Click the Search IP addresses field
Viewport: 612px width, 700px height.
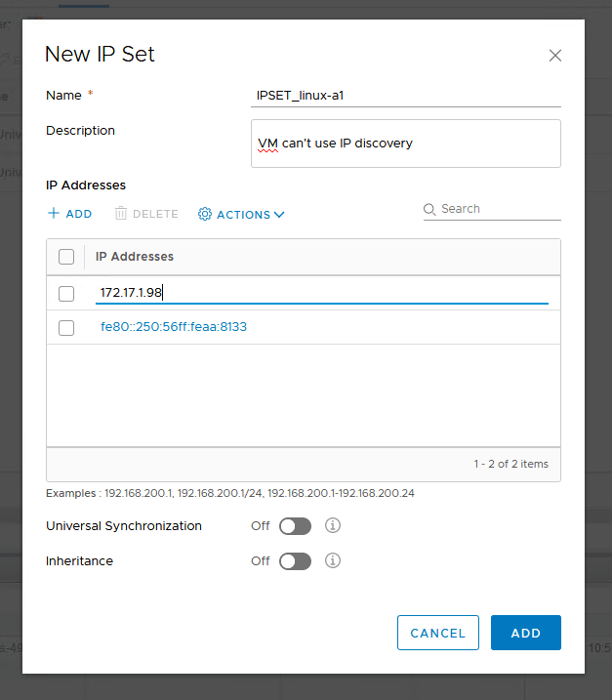point(498,209)
